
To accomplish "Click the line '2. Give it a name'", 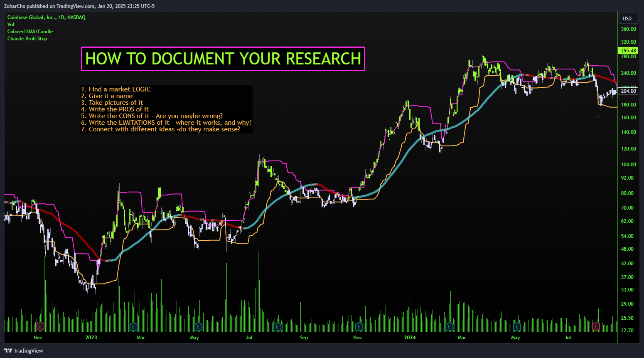I will [x=107, y=96].
